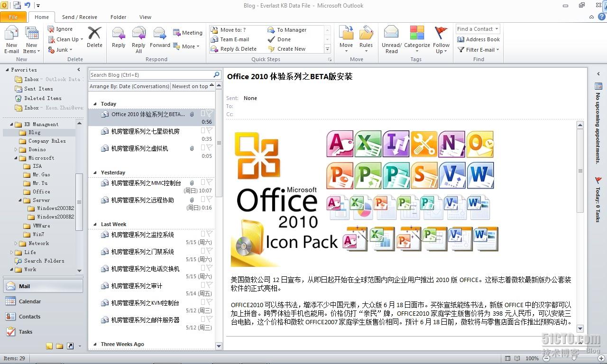
Task: Open Outlook Help
Action: point(601,17)
